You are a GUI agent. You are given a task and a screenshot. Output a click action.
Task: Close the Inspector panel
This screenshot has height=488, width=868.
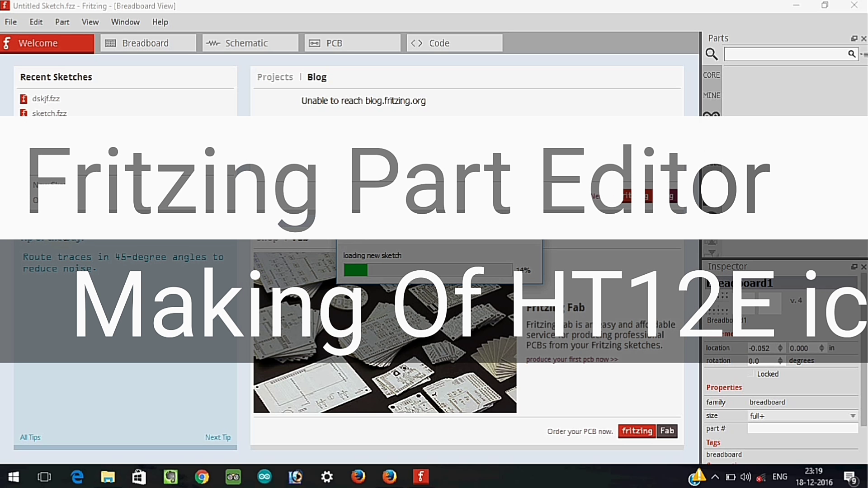[x=863, y=267]
